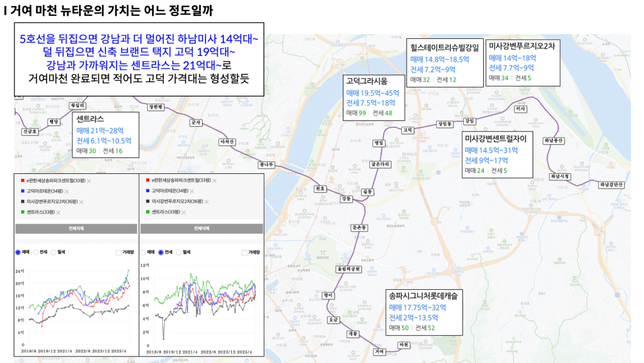Check 거래량 box on the 전세 chart
This screenshot has width=644, height=363.
[x=243, y=252]
